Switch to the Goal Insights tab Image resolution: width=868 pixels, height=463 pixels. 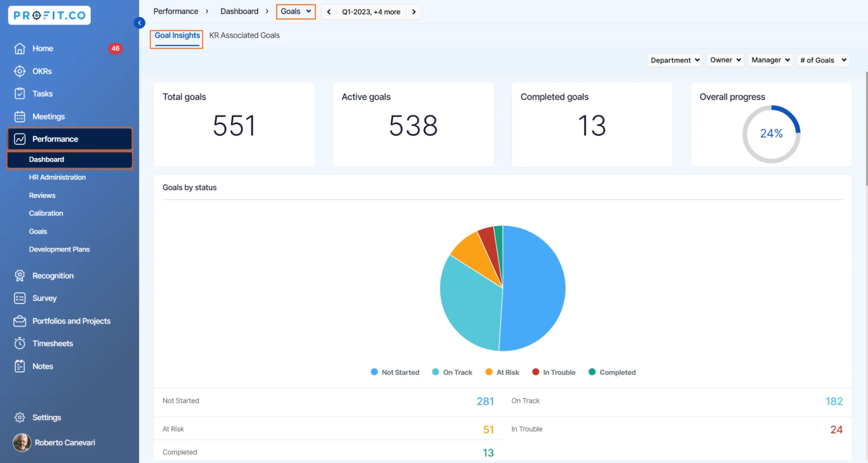[x=177, y=36]
